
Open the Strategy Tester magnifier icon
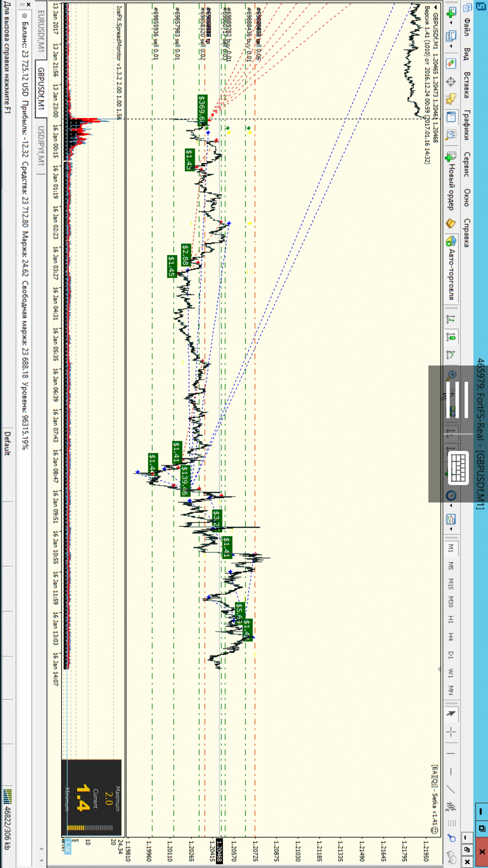point(451,135)
